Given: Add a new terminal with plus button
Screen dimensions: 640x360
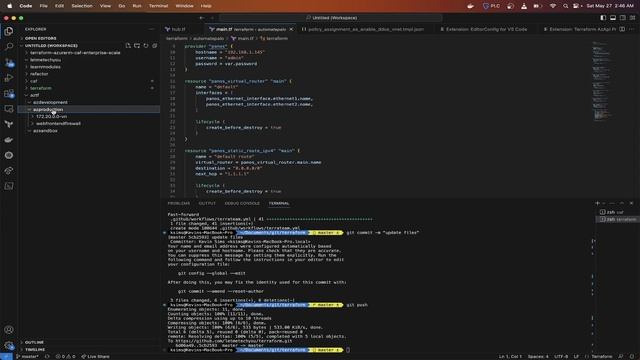Looking at the screenshot, I should pos(598,203).
